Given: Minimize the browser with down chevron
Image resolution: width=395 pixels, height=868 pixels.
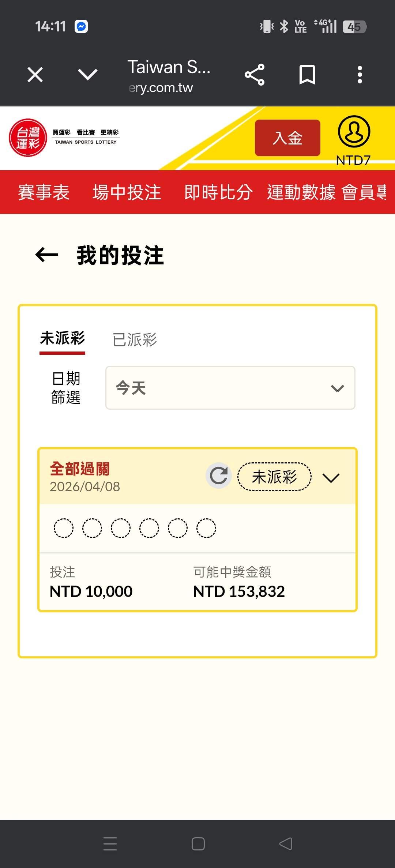Looking at the screenshot, I should [88, 75].
